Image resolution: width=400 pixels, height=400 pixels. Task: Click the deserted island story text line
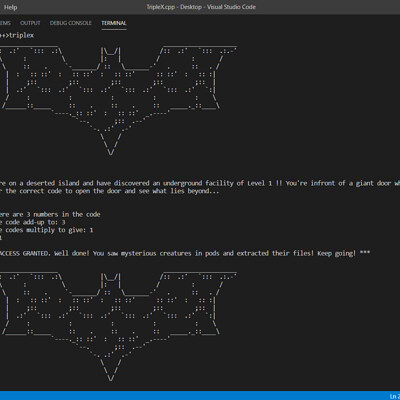click(200, 183)
